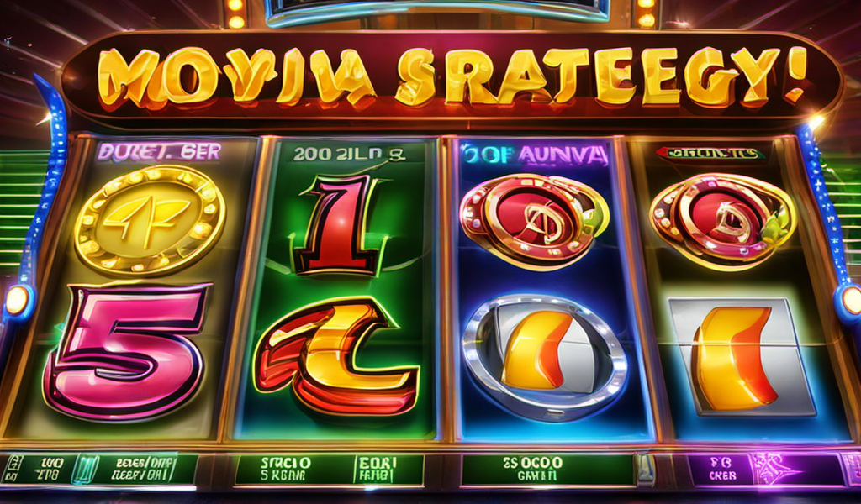The height and width of the screenshot is (504, 861).
Task: Click the small teal card icon bottom-left
Action: click(x=85, y=470)
